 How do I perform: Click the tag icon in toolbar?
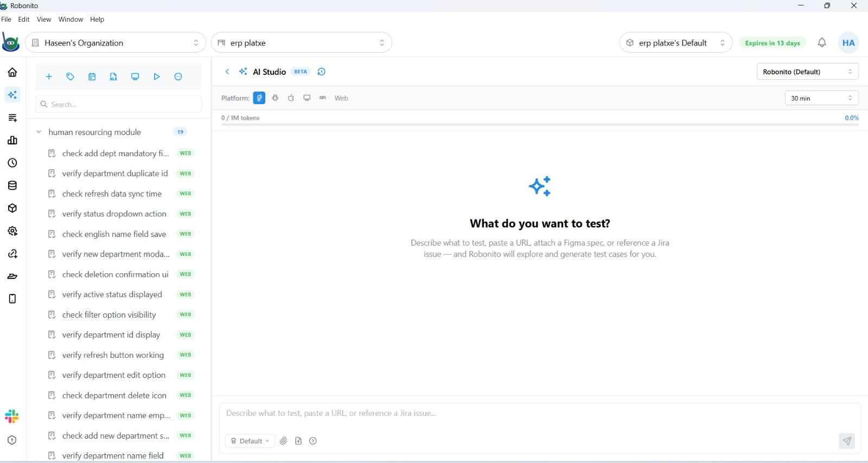pos(71,76)
